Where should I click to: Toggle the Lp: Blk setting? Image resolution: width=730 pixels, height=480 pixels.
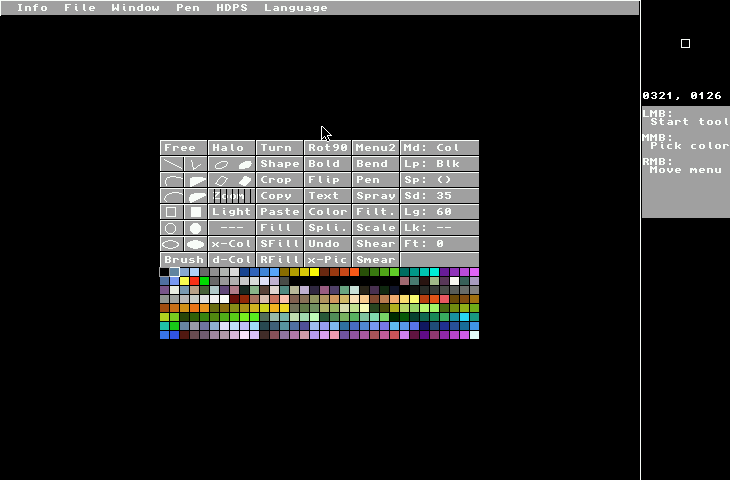click(x=439, y=164)
